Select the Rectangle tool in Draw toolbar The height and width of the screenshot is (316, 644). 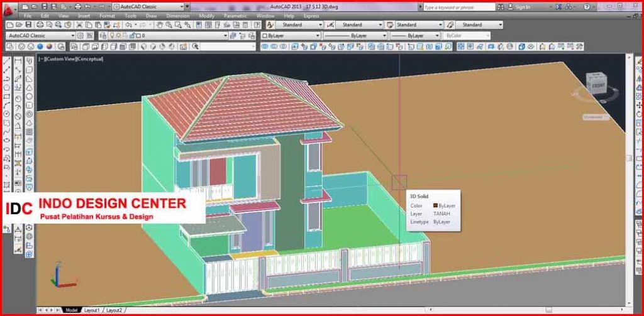(6, 97)
